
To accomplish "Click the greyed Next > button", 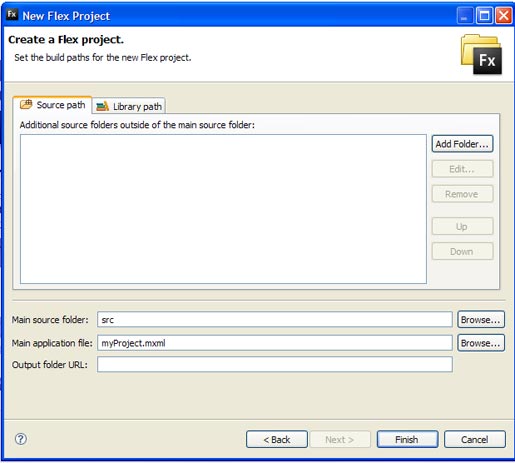I will pos(340,439).
